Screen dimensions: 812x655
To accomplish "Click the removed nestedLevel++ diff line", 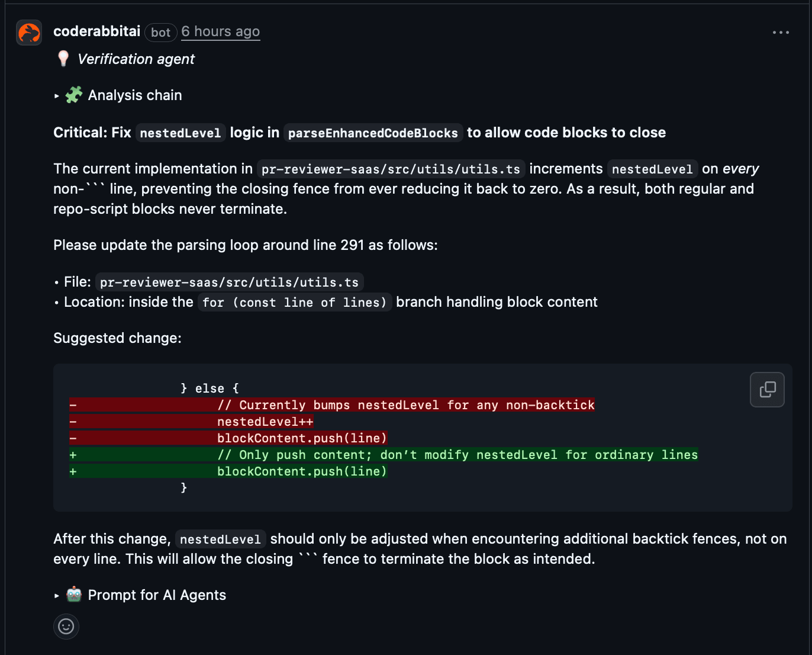I will tap(265, 422).
